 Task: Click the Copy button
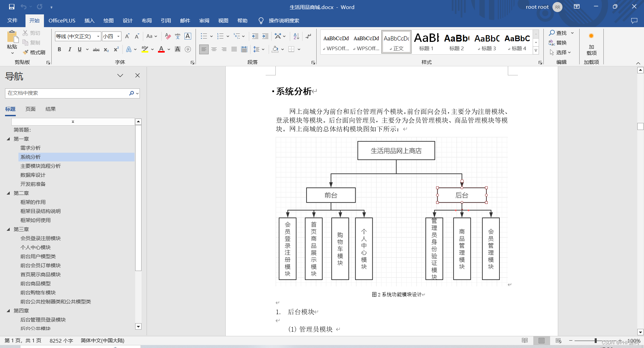[x=32, y=43]
